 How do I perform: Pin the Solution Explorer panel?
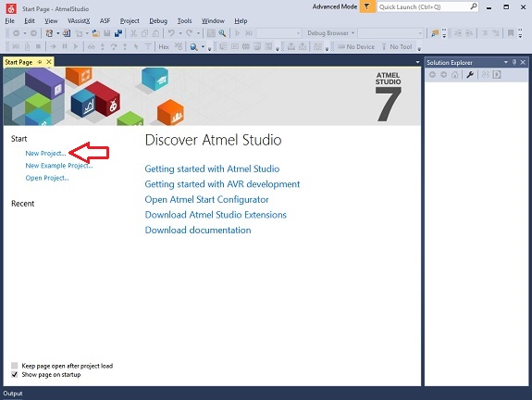coord(514,62)
